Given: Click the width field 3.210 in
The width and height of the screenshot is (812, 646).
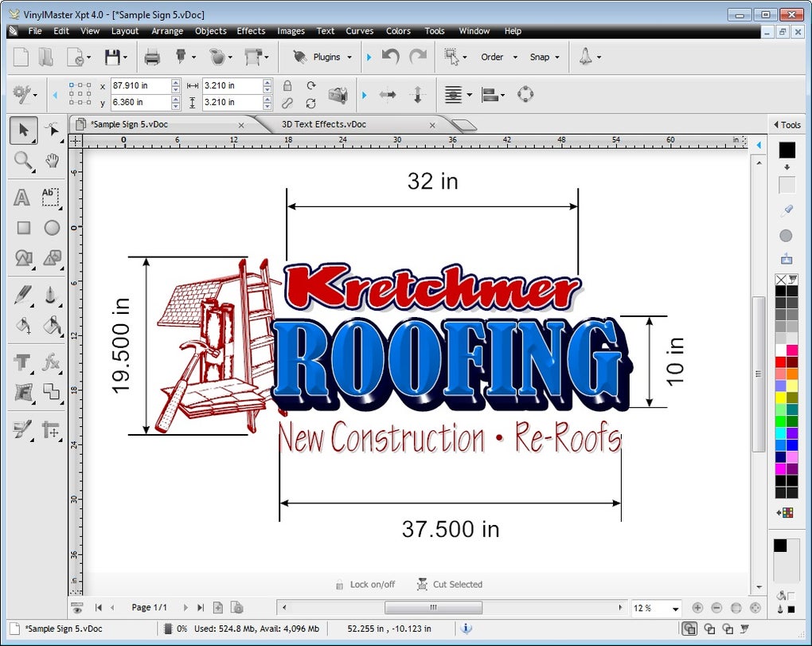Looking at the screenshot, I should coord(232,85).
